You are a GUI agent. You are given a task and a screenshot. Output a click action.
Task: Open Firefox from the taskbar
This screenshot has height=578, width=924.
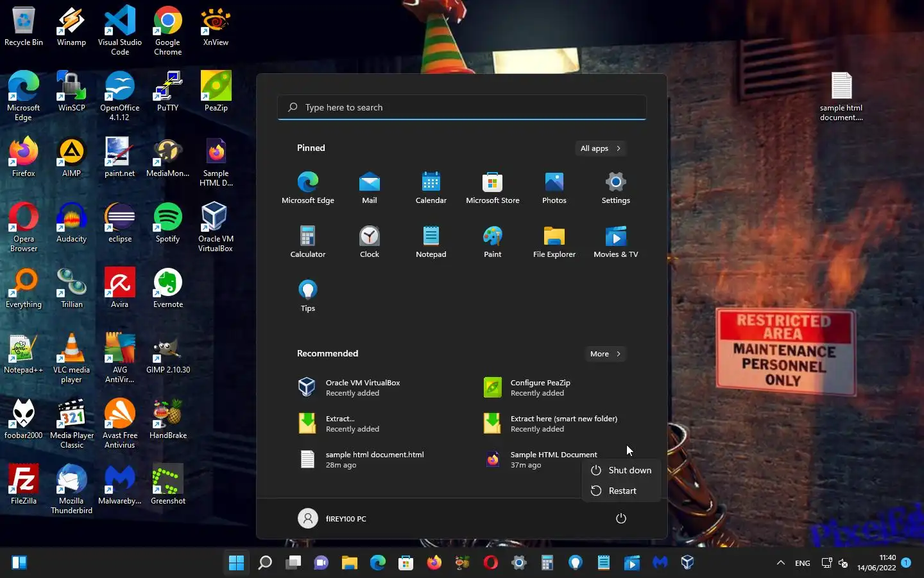coord(434,563)
